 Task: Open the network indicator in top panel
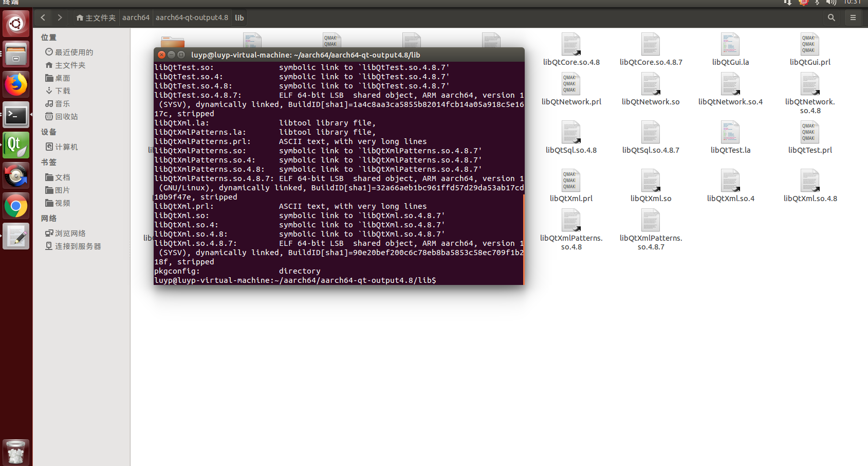[787, 3]
